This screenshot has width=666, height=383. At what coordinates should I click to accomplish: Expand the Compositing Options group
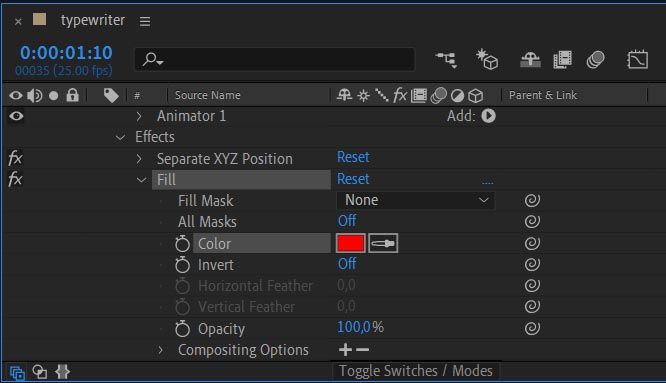(161, 350)
